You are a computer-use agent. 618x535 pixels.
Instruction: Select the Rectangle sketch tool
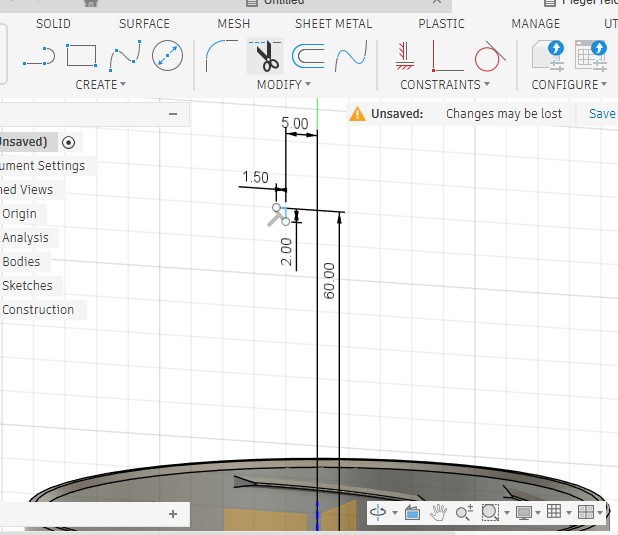click(x=81, y=56)
